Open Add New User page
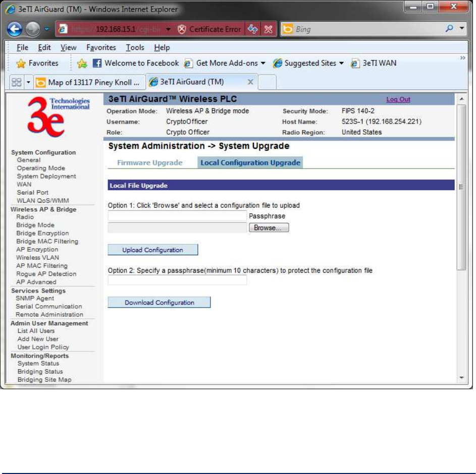 [38, 339]
